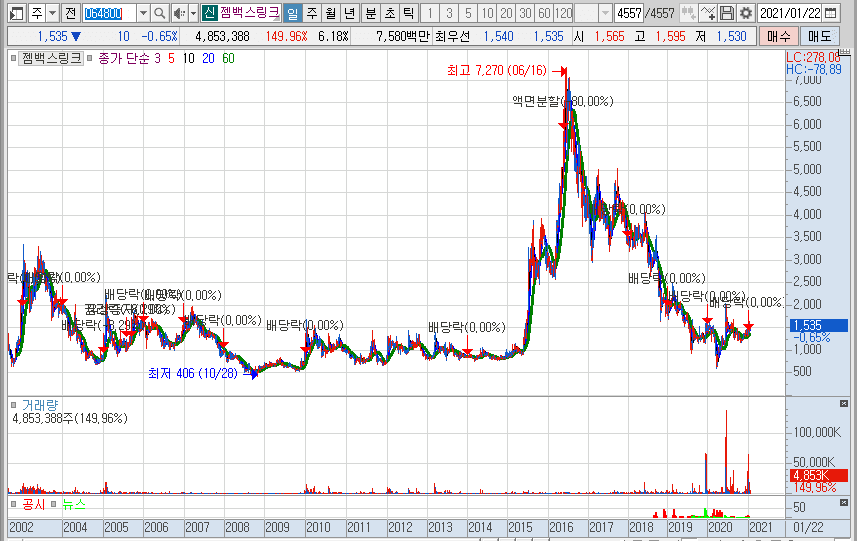The height and width of the screenshot is (541, 857).
Task: Toggle the 거래량 volume indicator box
Action: [x=13, y=404]
